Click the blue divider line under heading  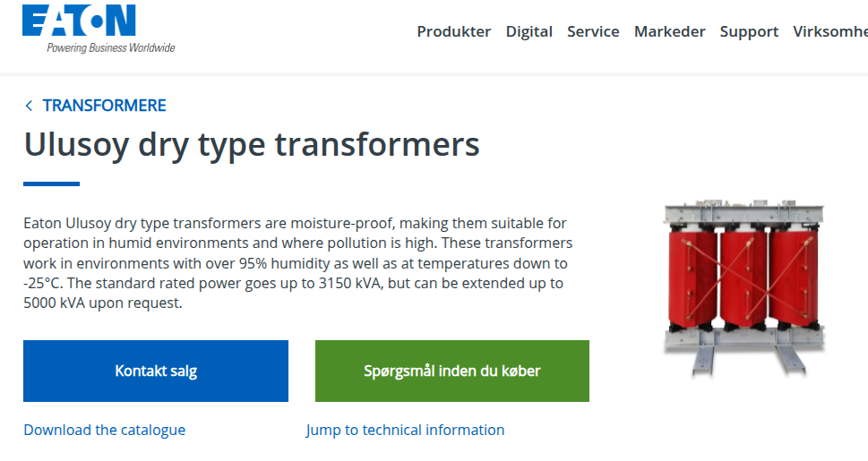tap(51, 184)
